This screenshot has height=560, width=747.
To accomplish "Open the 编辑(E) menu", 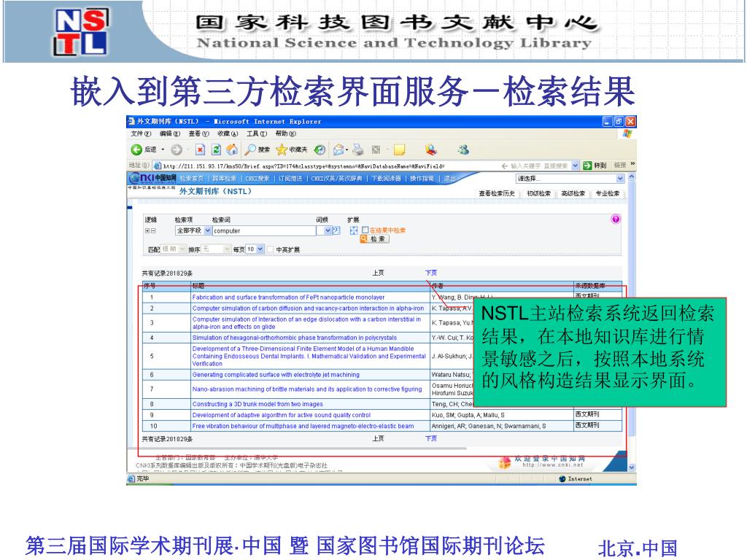I will 169,134.
